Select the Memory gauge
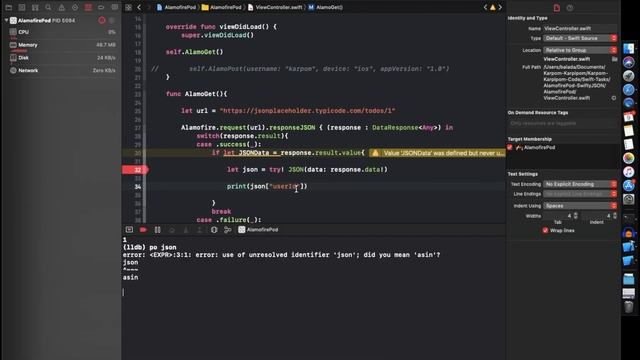 coord(62,45)
